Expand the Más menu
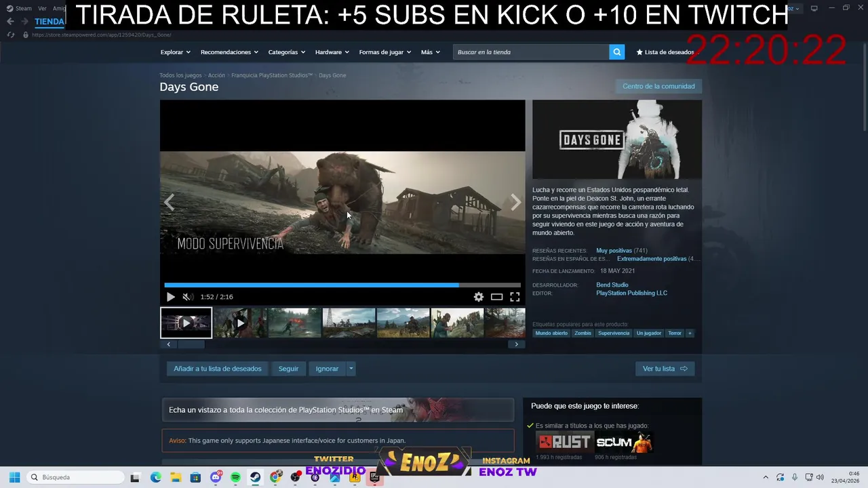This screenshot has height=488, width=868. click(430, 52)
